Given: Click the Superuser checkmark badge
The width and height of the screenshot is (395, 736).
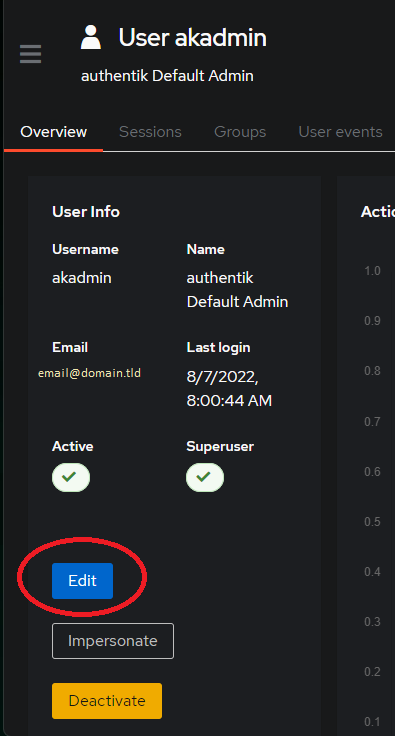Looking at the screenshot, I should 205,477.
